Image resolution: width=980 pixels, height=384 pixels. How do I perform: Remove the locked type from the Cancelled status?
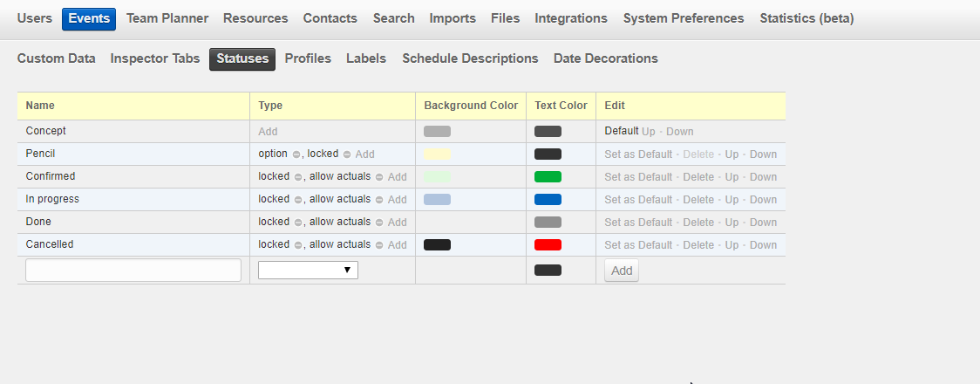coord(298,245)
